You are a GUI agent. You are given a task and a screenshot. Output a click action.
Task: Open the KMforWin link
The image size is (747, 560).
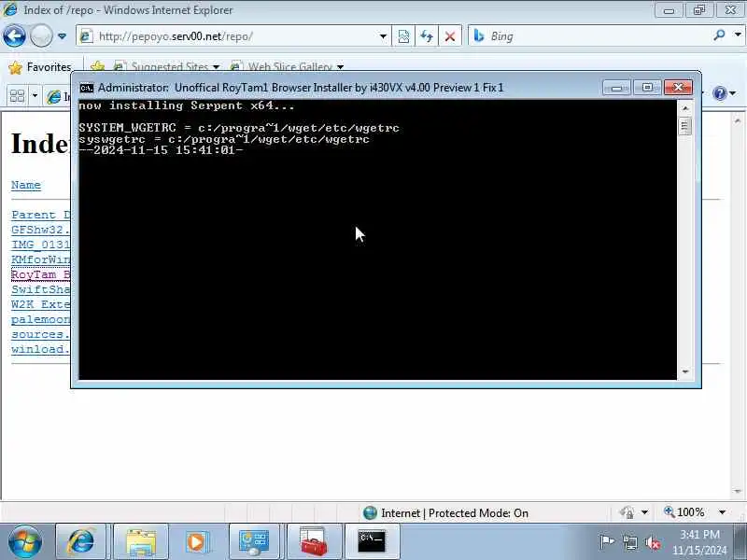(x=40, y=259)
